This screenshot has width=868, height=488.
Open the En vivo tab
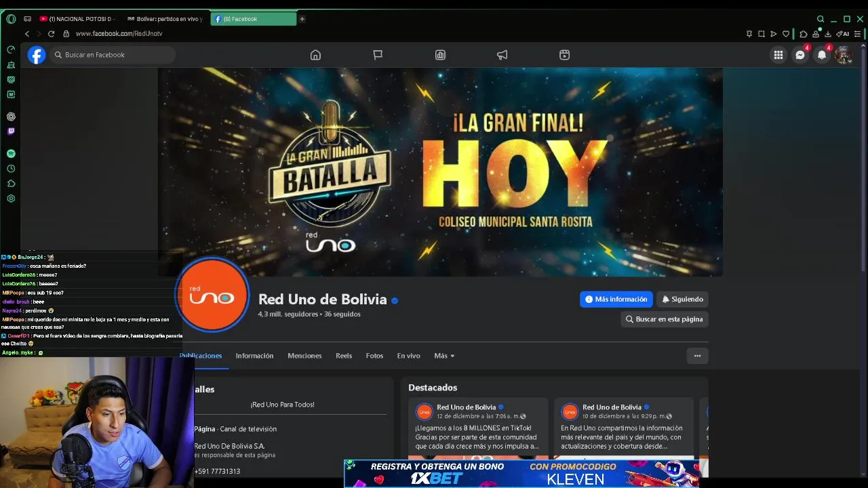(x=408, y=356)
